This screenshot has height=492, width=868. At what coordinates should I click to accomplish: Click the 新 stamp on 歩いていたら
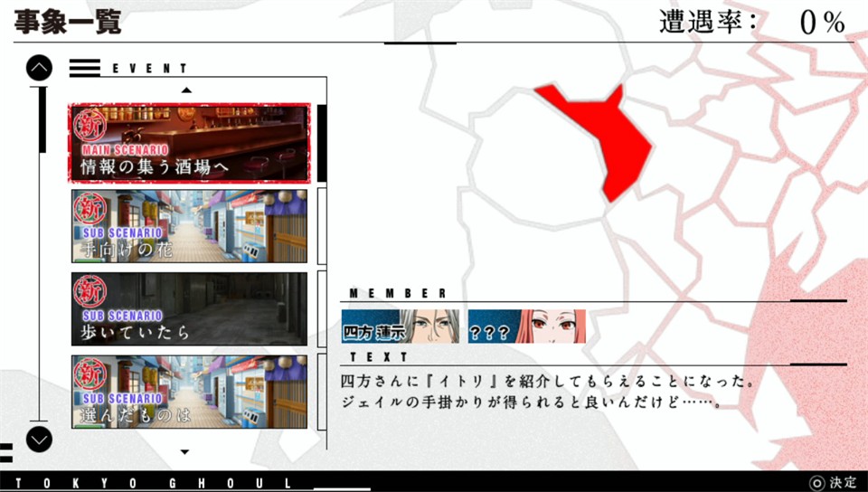coord(90,291)
